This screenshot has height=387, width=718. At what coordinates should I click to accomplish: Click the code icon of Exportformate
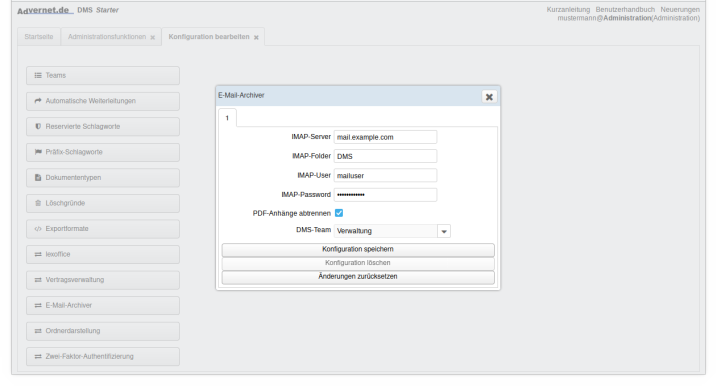pyautogui.click(x=38, y=229)
